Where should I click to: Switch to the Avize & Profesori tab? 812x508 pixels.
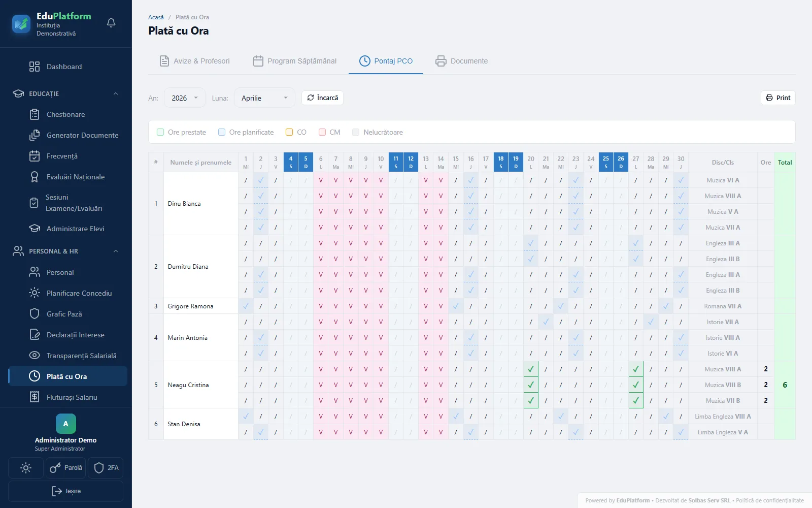pyautogui.click(x=195, y=61)
